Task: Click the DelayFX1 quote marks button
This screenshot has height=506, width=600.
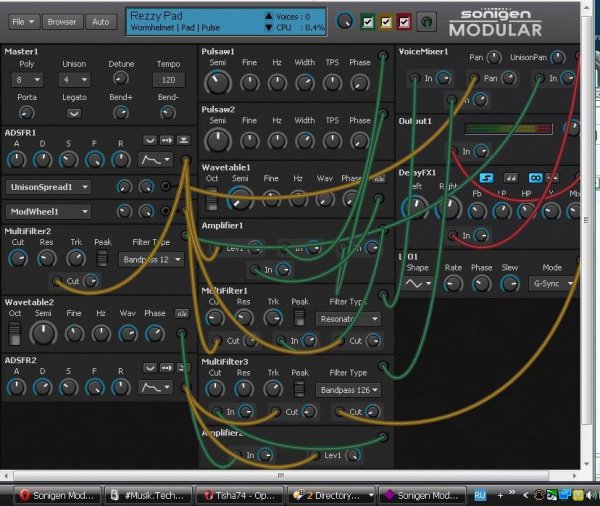Action: pyautogui.click(x=511, y=178)
